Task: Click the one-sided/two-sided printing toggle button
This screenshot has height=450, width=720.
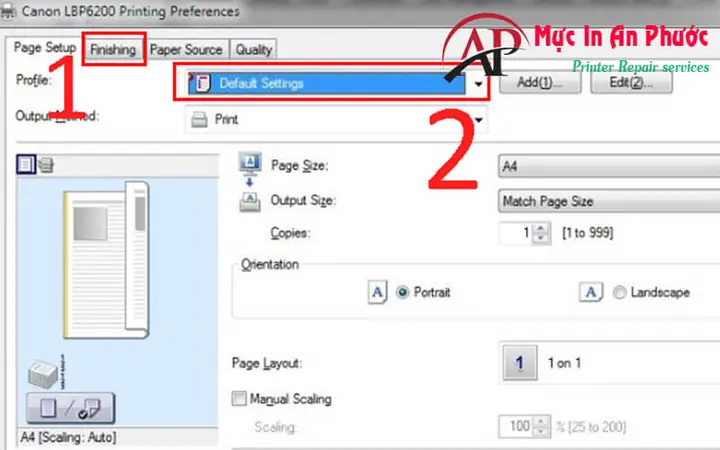Action: pyautogui.click(x=70, y=408)
